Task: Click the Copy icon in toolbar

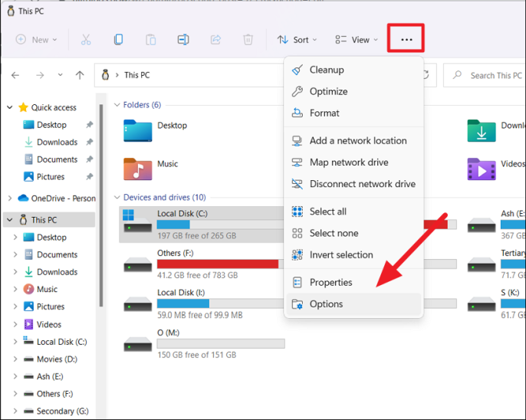Action: (118, 40)
